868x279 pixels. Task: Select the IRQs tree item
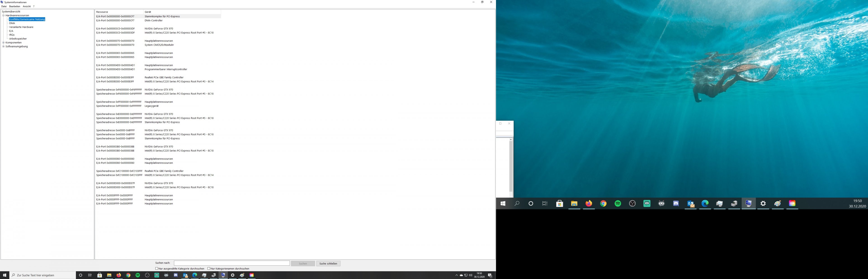12,35
